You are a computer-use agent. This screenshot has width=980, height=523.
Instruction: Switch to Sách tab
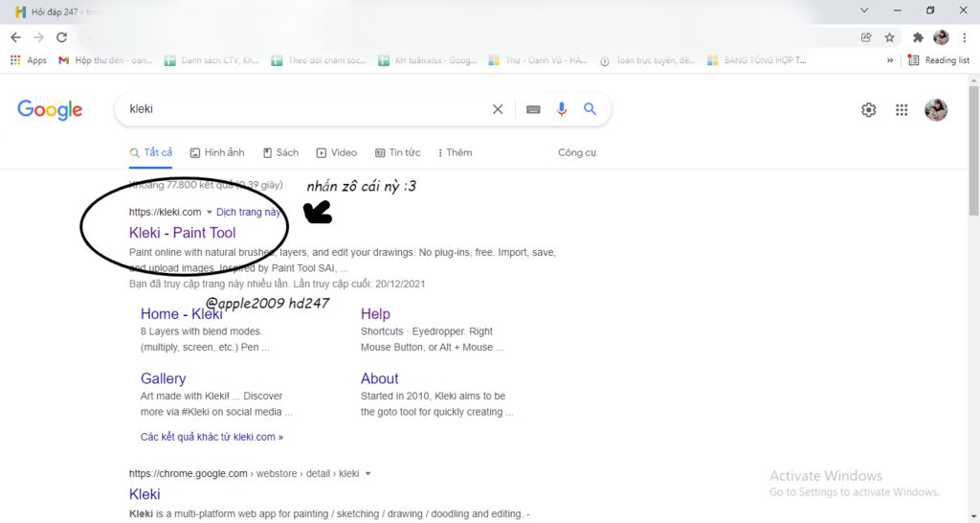(280, 152)
